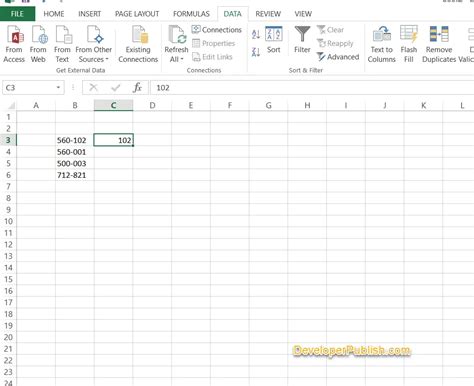Switch to the HOME tab
The image size is (474, 386).
pos(54,14)
